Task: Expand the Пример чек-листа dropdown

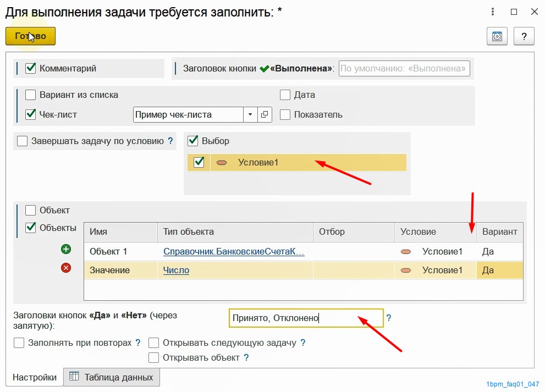Action: click(250, 114)
